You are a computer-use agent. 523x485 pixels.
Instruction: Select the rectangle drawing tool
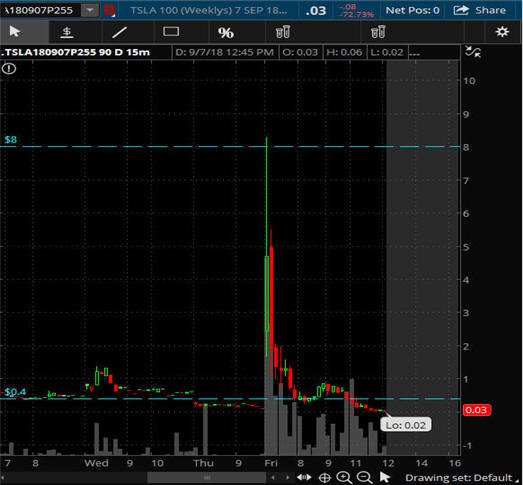pyautogui.click(x=171, y=32)
